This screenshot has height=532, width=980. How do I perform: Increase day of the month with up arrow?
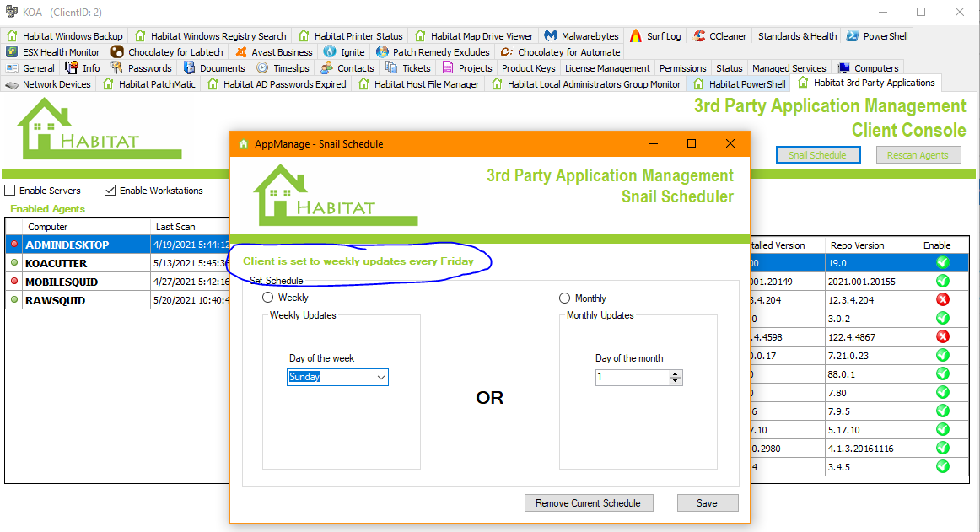(675, 374)
